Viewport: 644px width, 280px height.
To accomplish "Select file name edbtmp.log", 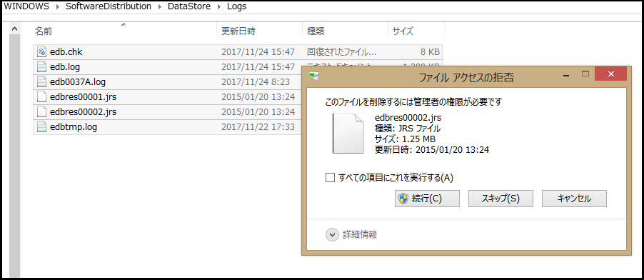I will [x=73, y=127].
